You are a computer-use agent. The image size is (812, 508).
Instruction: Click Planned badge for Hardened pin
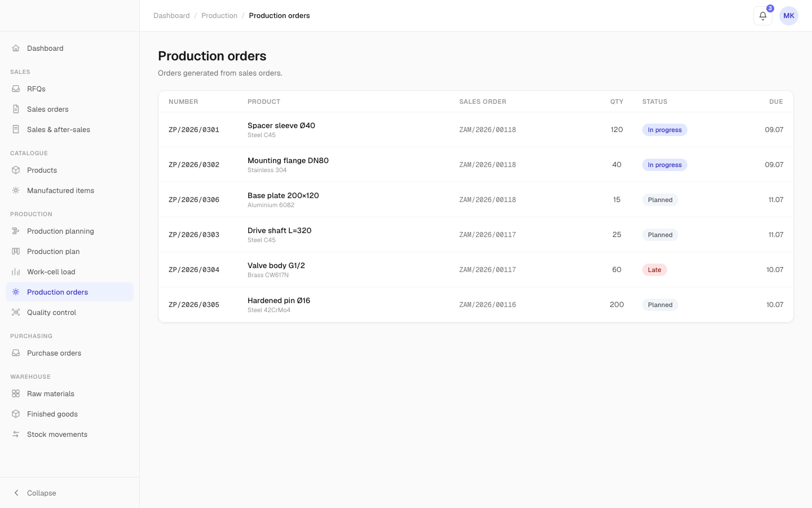click(x=660, y=305)
